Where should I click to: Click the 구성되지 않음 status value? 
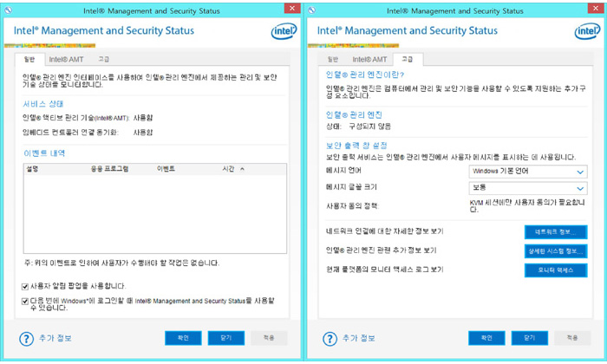(x=369, y=127)
